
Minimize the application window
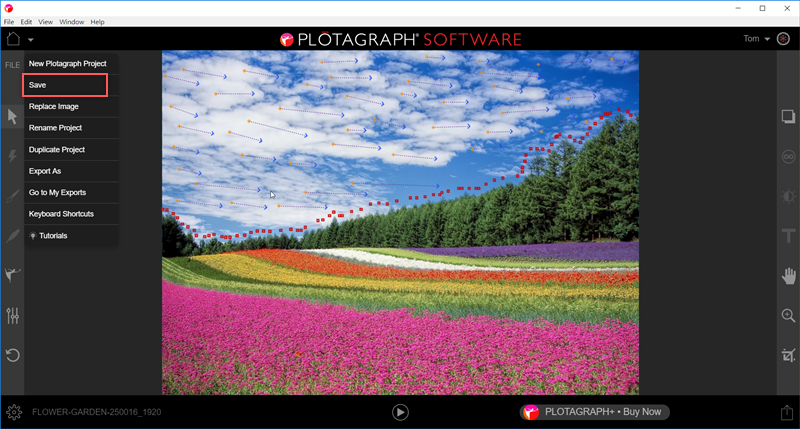tap(738, 8)
